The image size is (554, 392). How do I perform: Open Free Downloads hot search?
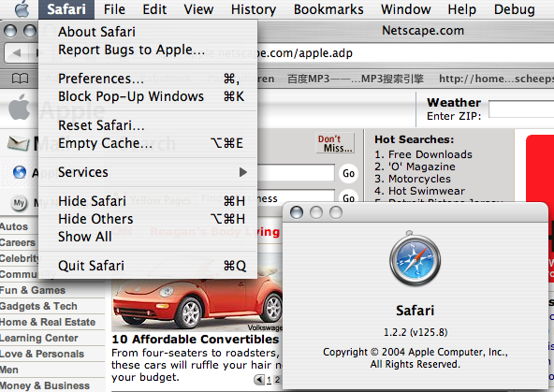pyautogui.click(x=430, y=154)
